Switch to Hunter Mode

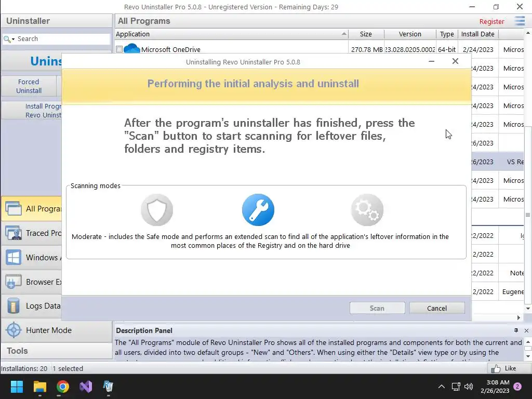(x=56, y=330)
